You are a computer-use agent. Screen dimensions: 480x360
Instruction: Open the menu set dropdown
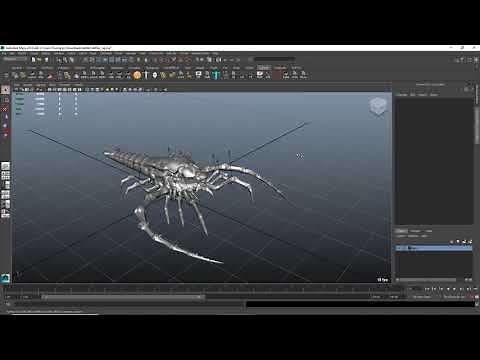click(15, 59)
